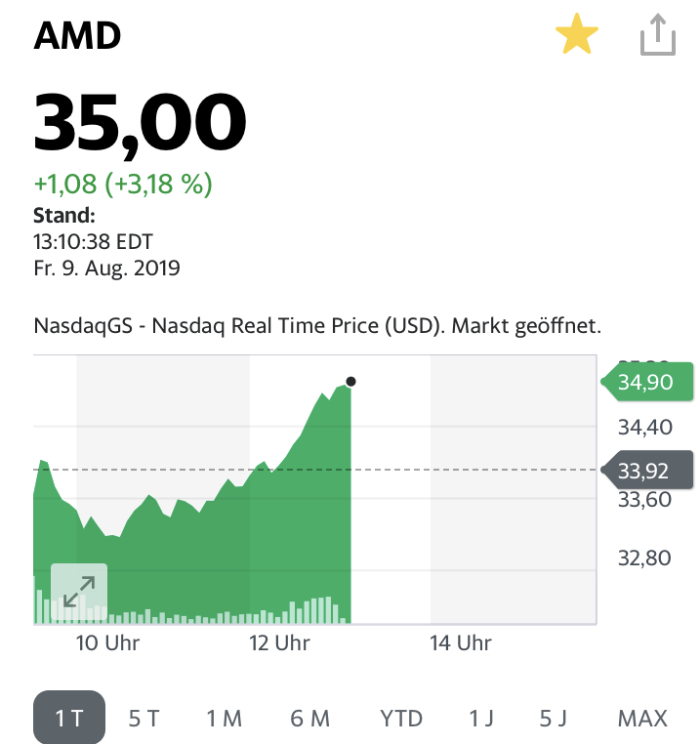
Task: Open the 5 J chart range
Action: 554,719
